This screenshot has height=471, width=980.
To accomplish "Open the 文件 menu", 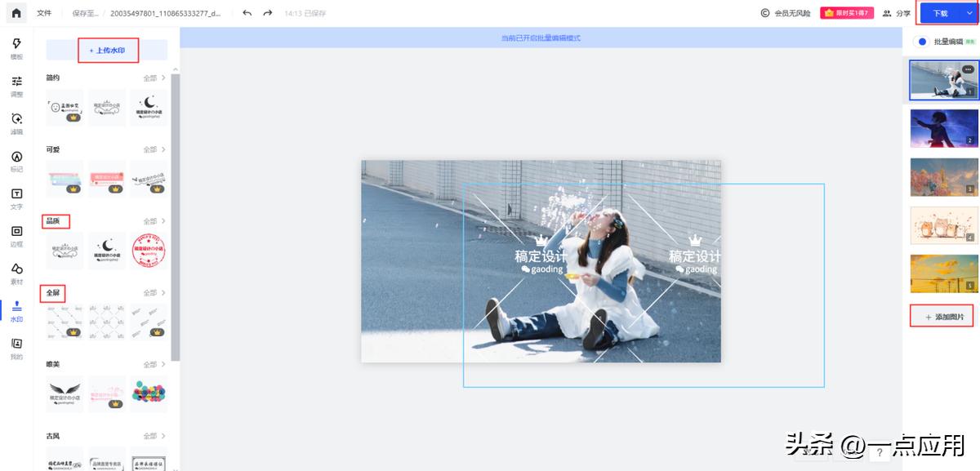I will pos(44,13).
